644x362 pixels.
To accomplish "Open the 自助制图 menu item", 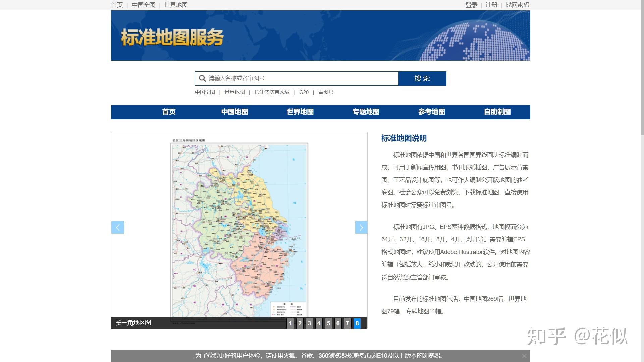I will coord(497,112).
